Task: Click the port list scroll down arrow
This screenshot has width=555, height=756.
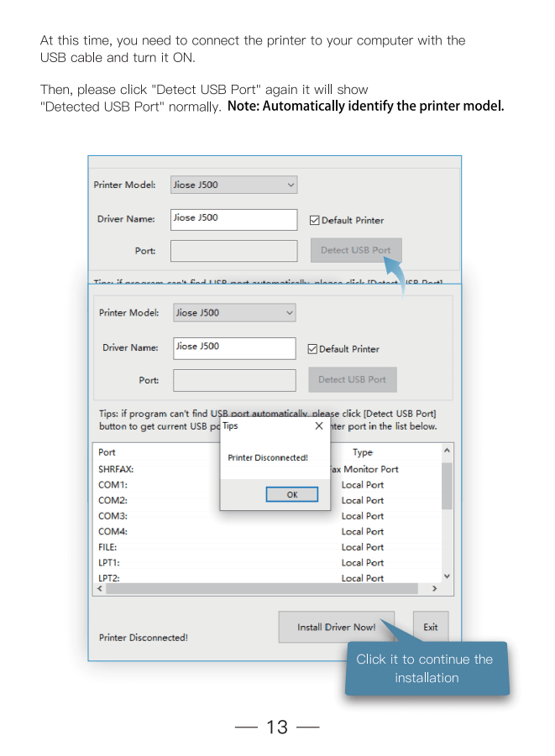Action: click(x=447, y=576)
